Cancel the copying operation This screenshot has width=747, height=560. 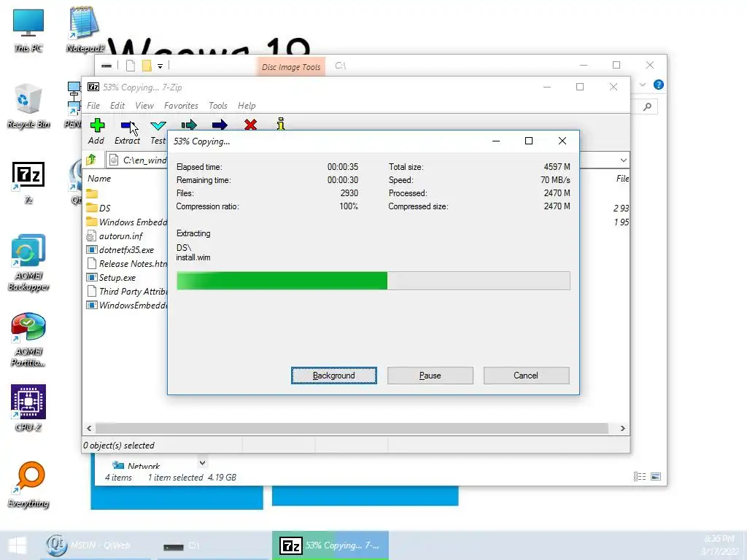[526, 376]
